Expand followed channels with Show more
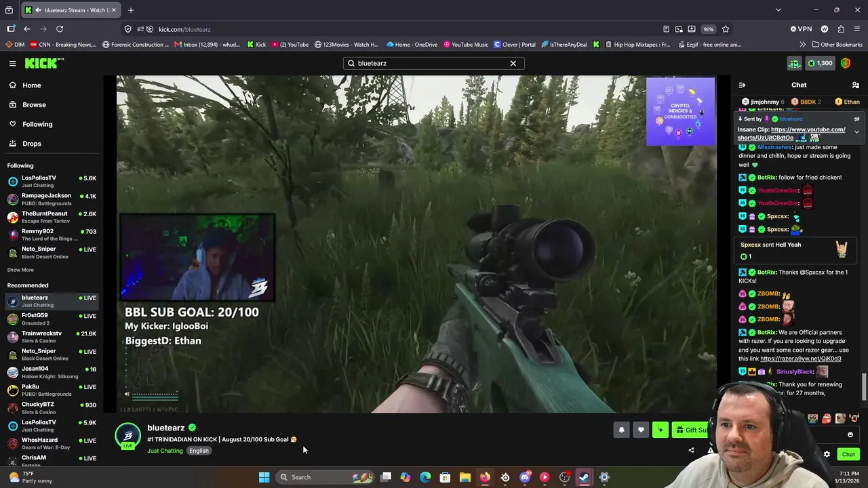Screen dimensions: 868x488 click(x=20, y=270)
